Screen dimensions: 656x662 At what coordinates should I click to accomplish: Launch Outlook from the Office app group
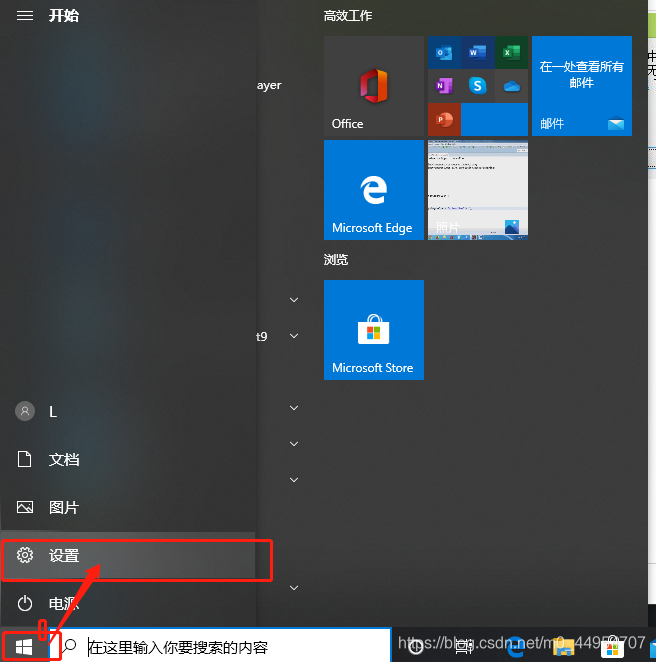pos(444,52)
